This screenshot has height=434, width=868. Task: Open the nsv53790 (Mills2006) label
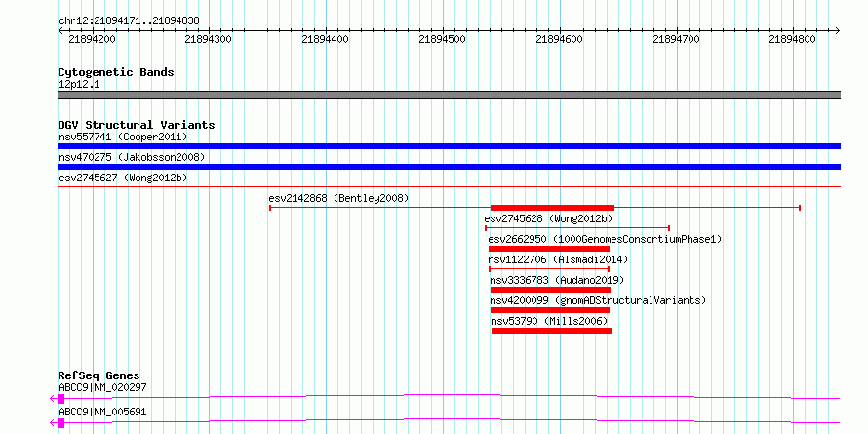(550, 321)
